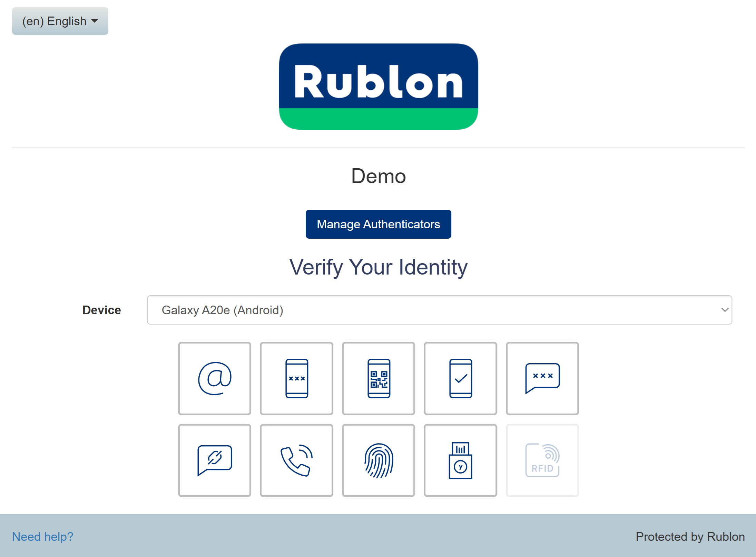Click the Protected by Rublon footer text
The height and width of the screenshot is (557, 756).
(x=690, y=536)
